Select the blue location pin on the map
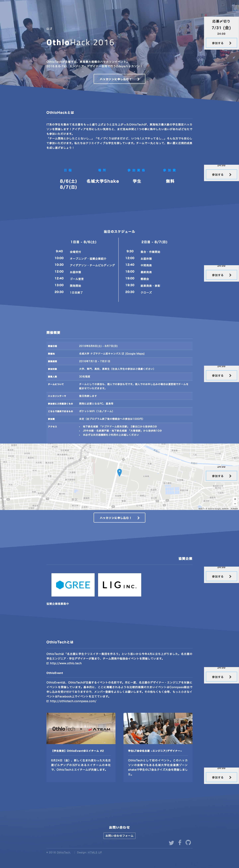The width and height of the screenshot is (239, 868). click(x=119, y=472)
